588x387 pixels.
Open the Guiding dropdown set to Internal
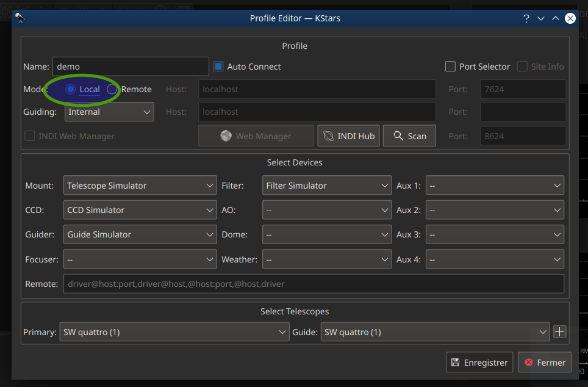(x=109, y=112)
